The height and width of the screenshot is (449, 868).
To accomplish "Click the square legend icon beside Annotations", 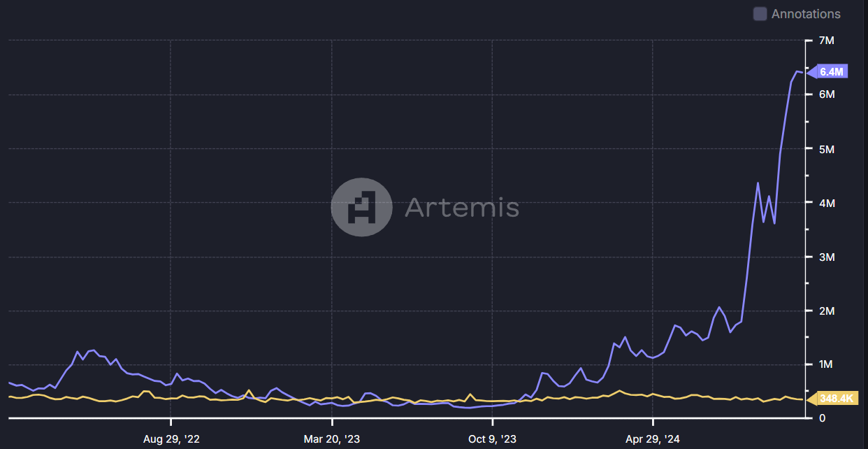I will (759, 13).
